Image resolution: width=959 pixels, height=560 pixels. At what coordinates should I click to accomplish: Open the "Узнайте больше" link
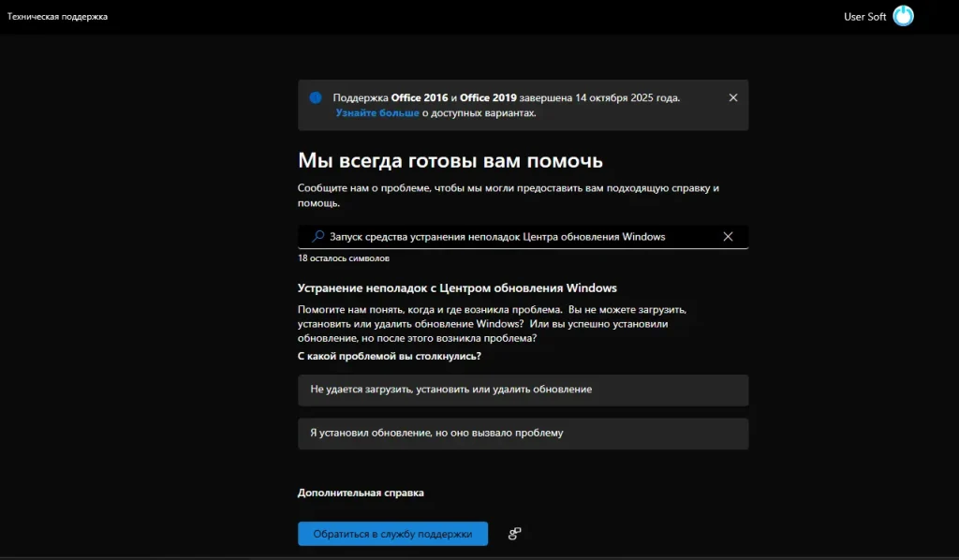(377, 112)
